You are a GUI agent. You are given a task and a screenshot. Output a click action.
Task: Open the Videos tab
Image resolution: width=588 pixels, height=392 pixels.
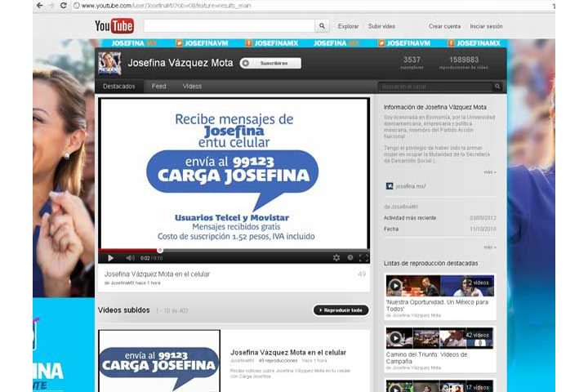[x=192, y=86]
